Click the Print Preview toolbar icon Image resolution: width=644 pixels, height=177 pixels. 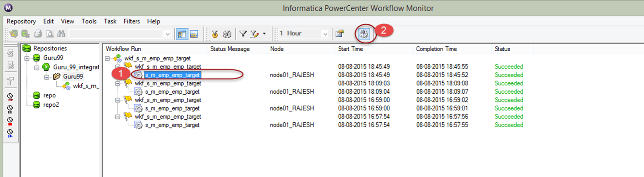[50, 33]
